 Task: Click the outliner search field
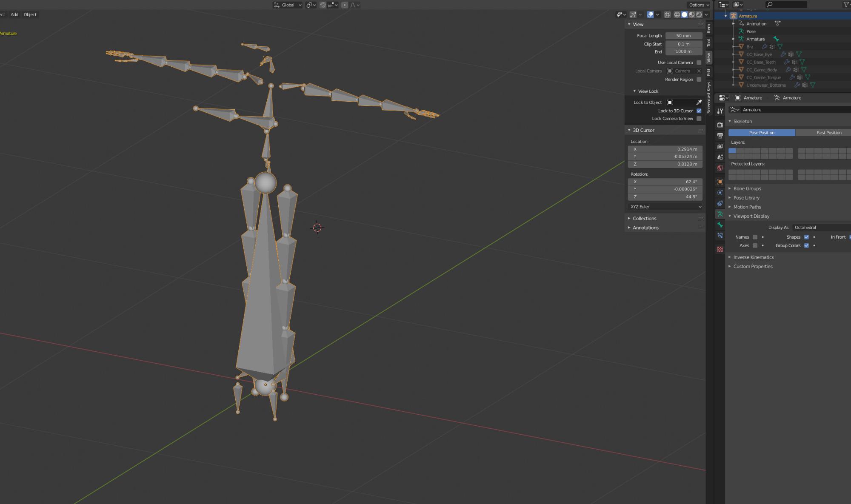click(x=786, y=5)
